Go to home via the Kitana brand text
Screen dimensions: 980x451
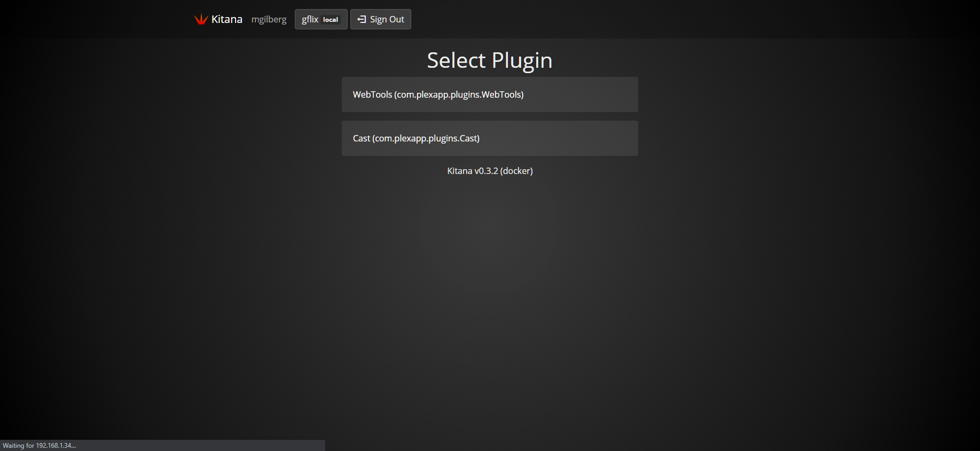tap(226, 19)
